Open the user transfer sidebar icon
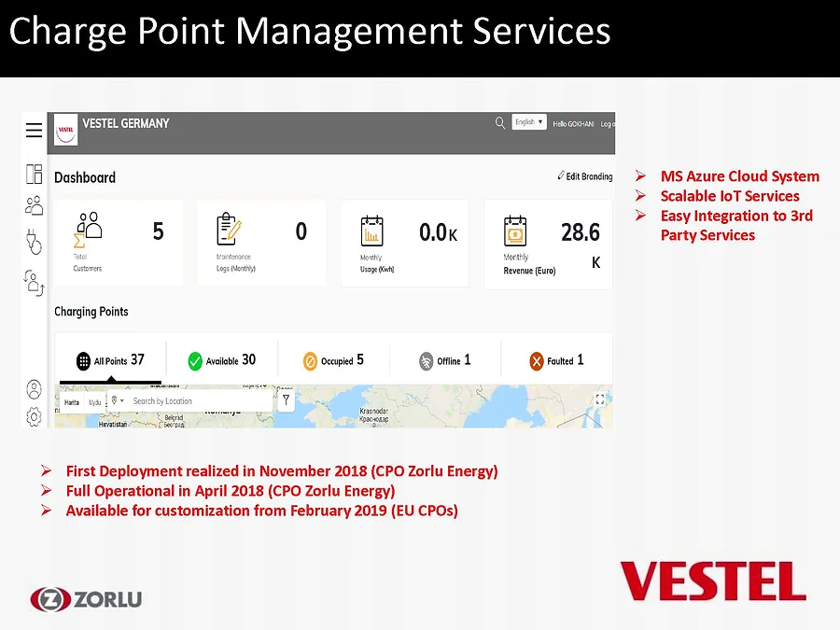 click(x=34, y=283)
